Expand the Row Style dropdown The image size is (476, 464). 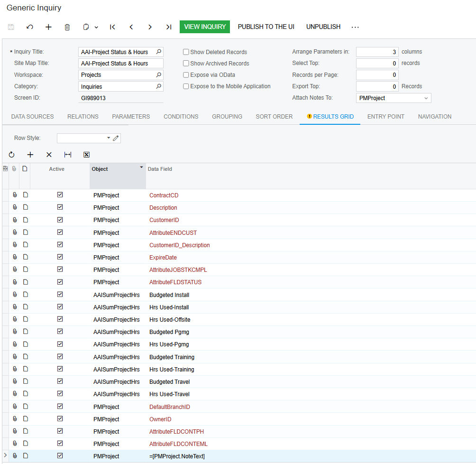[x=109, y=138]
